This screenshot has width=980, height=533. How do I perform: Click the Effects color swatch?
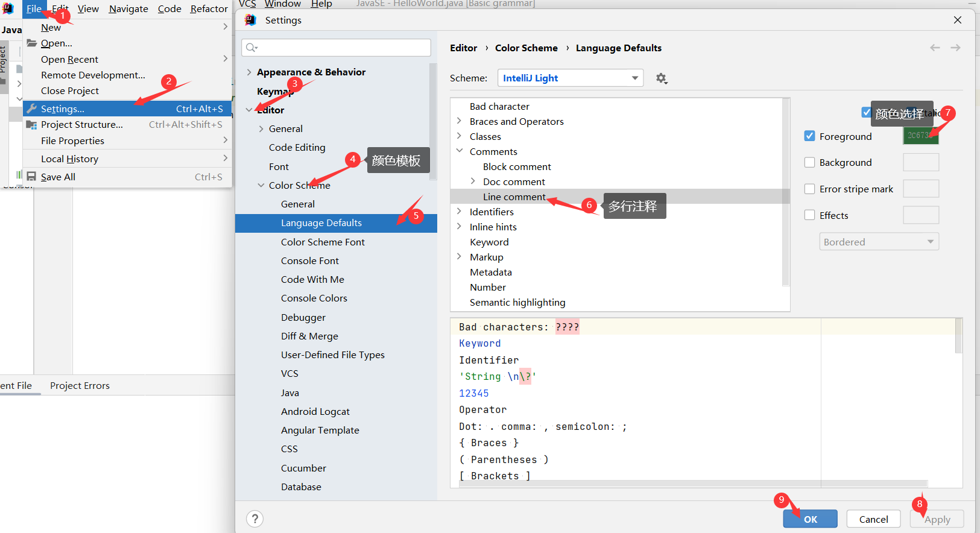pos(920,215)
